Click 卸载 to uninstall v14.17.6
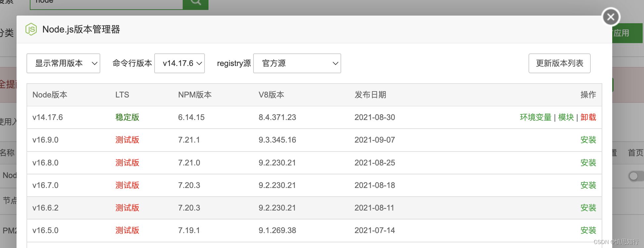 [x=588, y=117]
